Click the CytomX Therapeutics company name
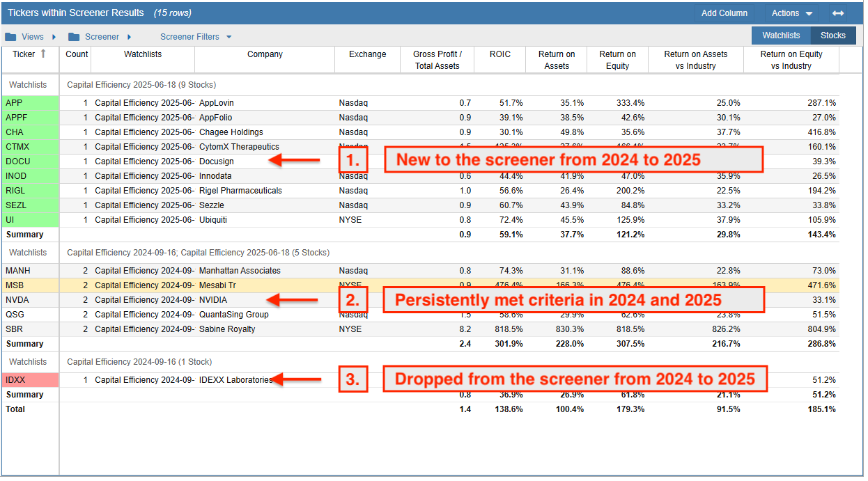Image resolution: width=868 pixels, height=481 pixels. pos(239,147)
